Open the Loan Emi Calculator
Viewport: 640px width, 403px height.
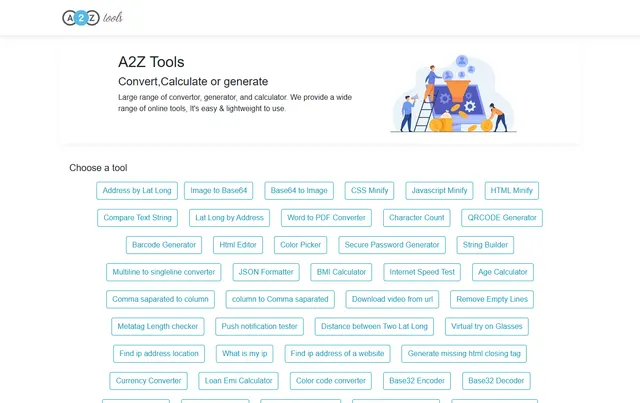pos(238,381)
